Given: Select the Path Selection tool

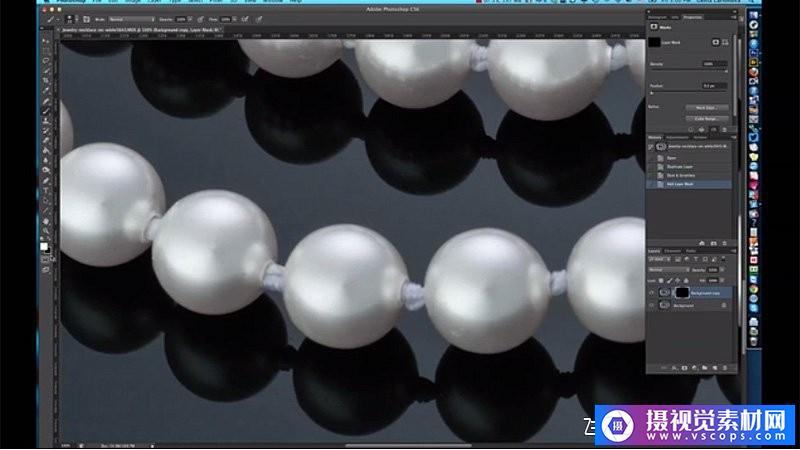Looking at the screenshot, I should click(x=46, y=201).
